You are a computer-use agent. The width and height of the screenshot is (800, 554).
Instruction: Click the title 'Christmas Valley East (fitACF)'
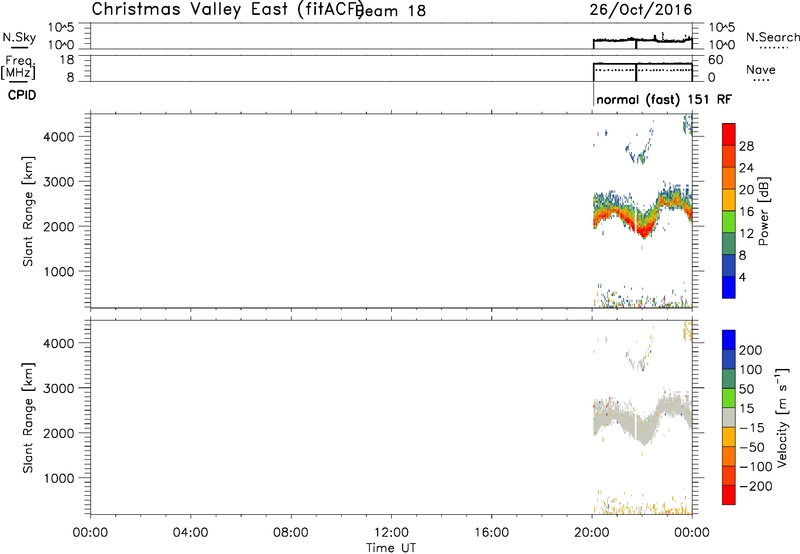(227, 10)
